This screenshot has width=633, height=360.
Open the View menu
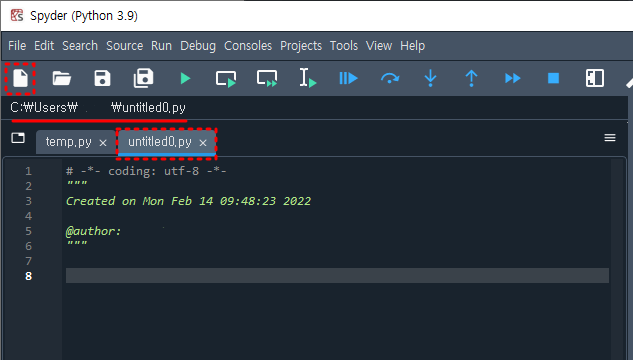379,46
